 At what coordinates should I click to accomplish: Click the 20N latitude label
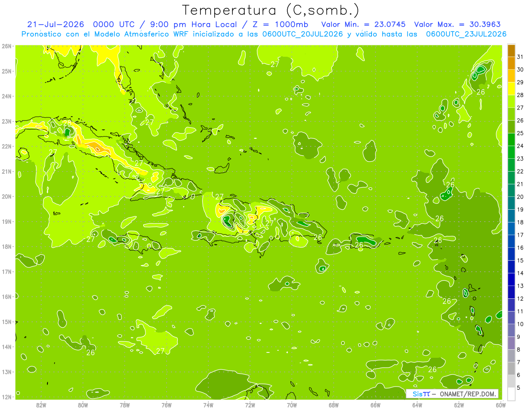point(7,196)
